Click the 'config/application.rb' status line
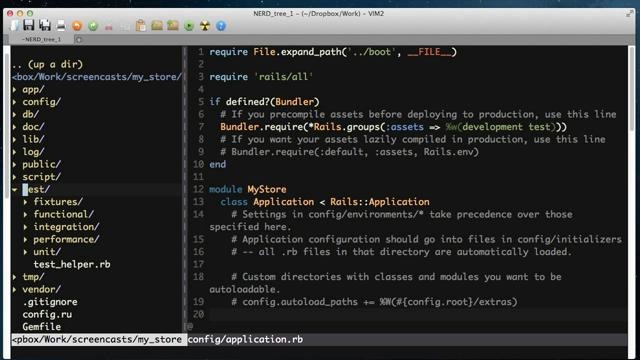 coord(407,340)
